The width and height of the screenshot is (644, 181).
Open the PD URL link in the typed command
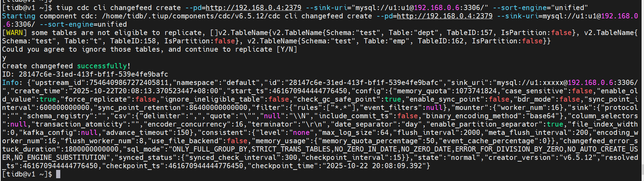[253, 8]
